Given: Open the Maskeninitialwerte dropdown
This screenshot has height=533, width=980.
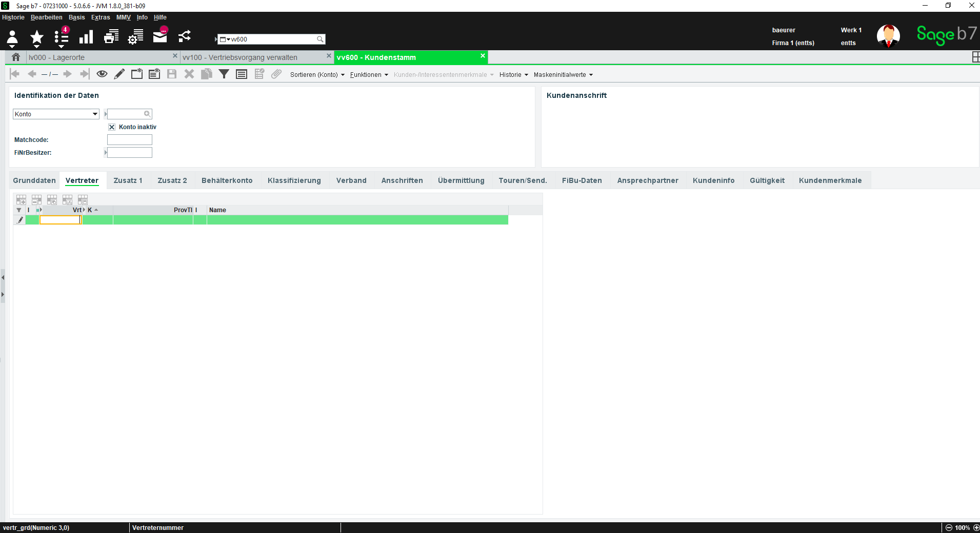Looking at the screenshot, I should 563,75.
